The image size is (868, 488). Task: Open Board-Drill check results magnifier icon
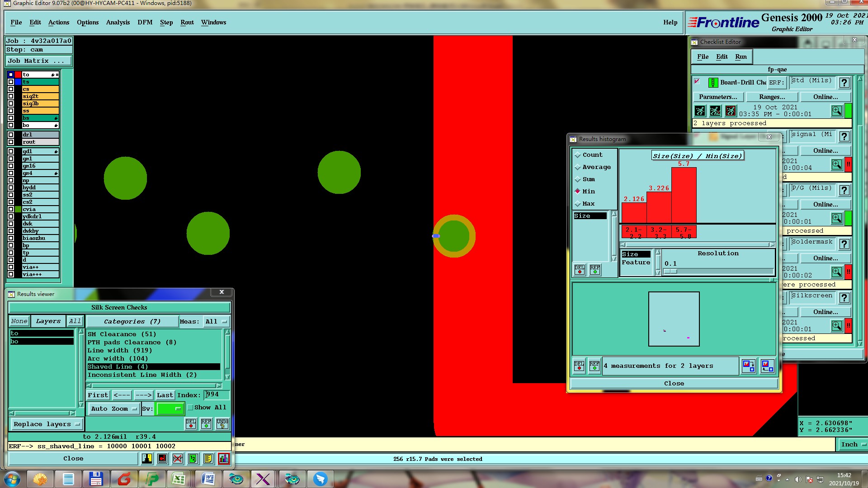click(836, 111)
